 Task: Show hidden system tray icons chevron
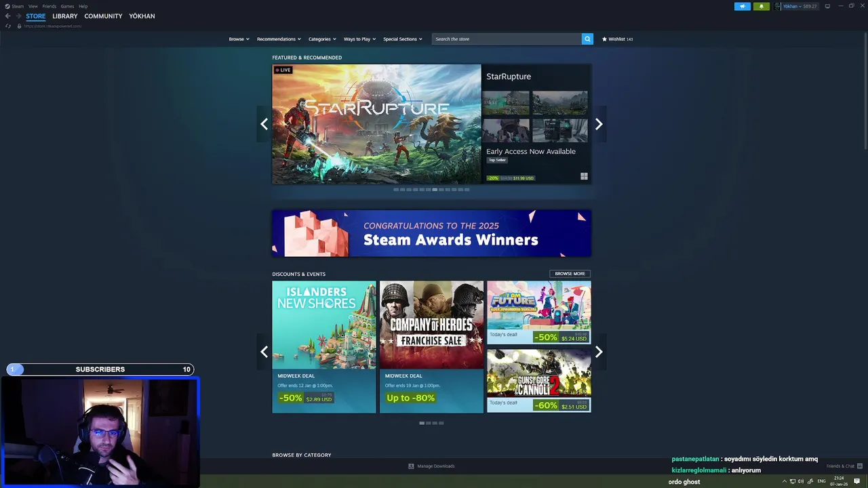pos(785,481)
